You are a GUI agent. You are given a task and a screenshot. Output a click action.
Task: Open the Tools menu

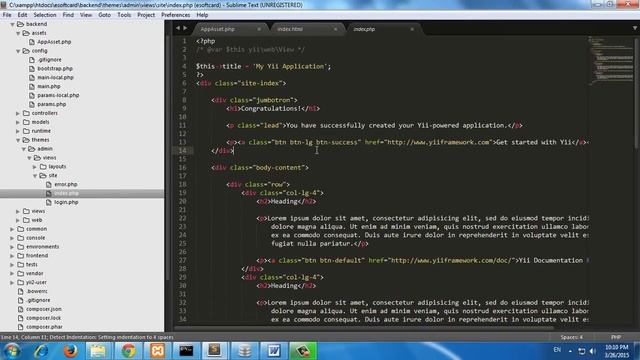124,15
